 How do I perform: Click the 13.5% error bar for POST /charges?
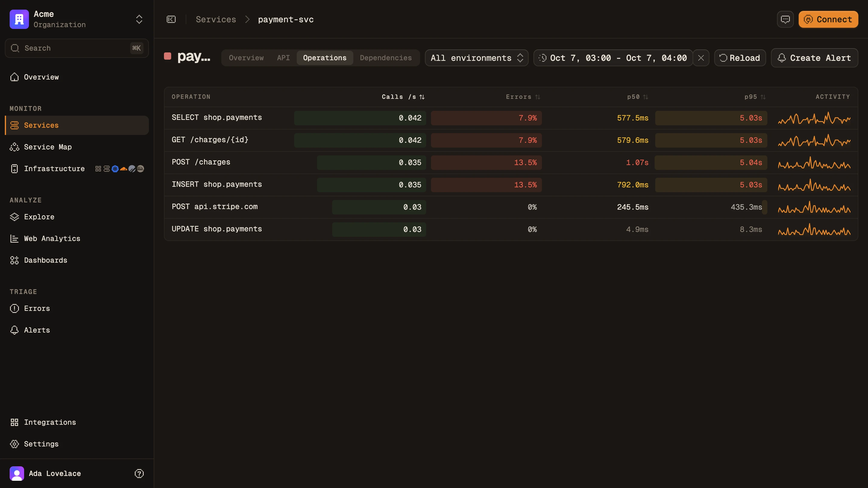(x=486, y=163)
